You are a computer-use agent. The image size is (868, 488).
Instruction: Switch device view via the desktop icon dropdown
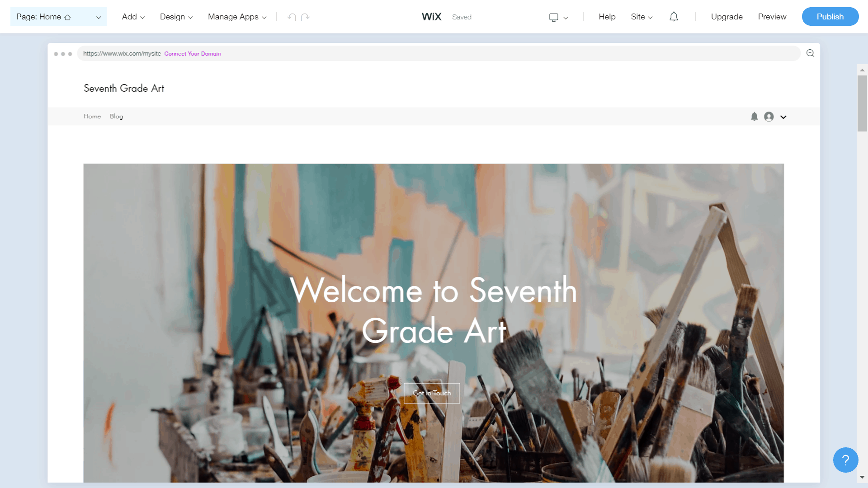[558, 17]
